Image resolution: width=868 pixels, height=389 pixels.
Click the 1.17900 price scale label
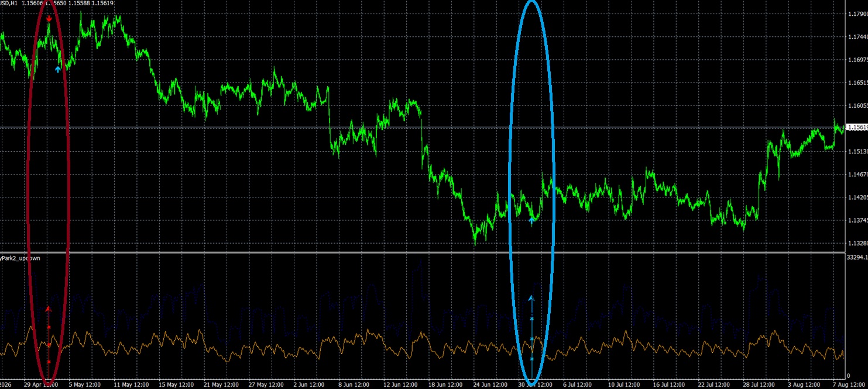click(x=856, y=14)
